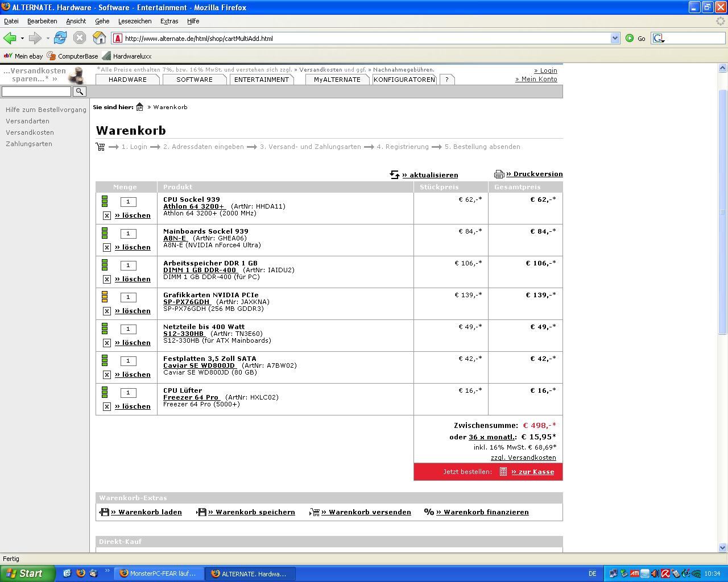The height and width of the screenshot is (582, 728).
Task: Click the delete X box for Freezer 64 Pro
Action: (x=106, y=406)
